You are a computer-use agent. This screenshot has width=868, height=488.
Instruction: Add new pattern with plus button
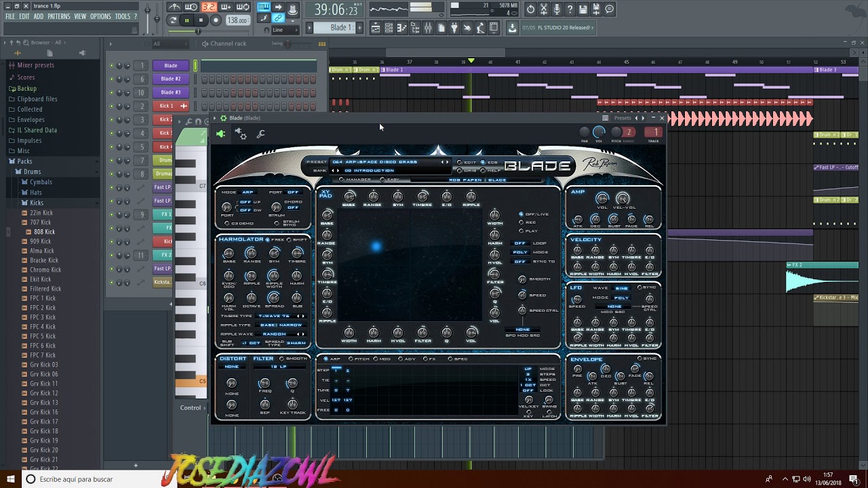[x=359, y=28]
